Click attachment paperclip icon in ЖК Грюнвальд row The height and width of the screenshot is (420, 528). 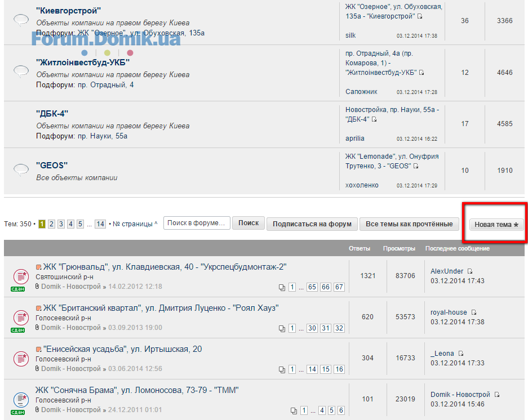tap(37, 287)
